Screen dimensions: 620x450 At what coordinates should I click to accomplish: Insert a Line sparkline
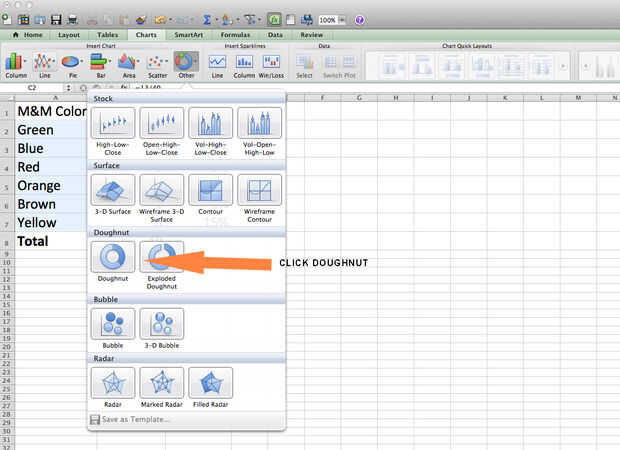click(x=217, y=66)
